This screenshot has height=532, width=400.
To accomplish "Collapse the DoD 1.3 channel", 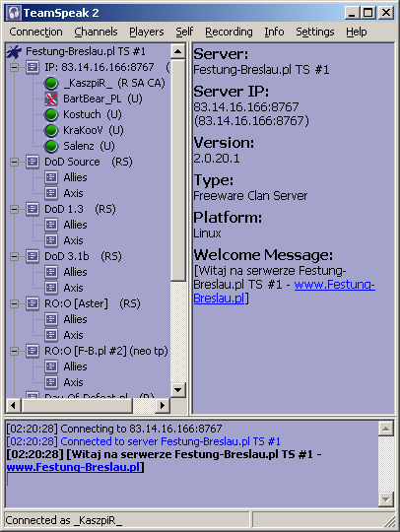I will click(14, 209).
